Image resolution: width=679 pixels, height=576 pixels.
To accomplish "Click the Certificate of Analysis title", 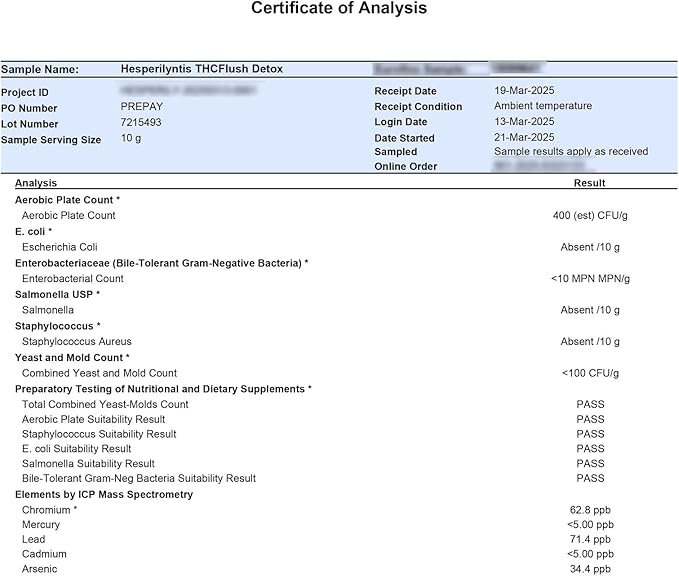I will [339, 9].
